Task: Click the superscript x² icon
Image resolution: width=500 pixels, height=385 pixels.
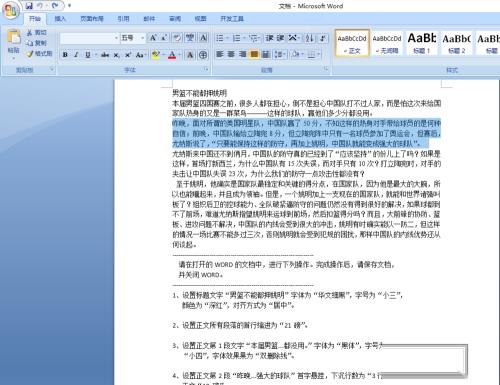Action: click(128, 55)
